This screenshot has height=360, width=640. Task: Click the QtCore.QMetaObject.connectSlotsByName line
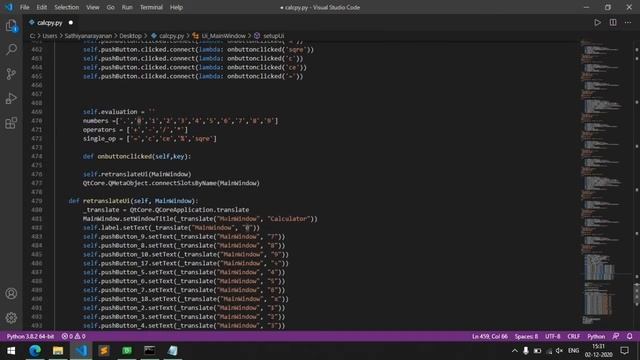pos(171,183)
